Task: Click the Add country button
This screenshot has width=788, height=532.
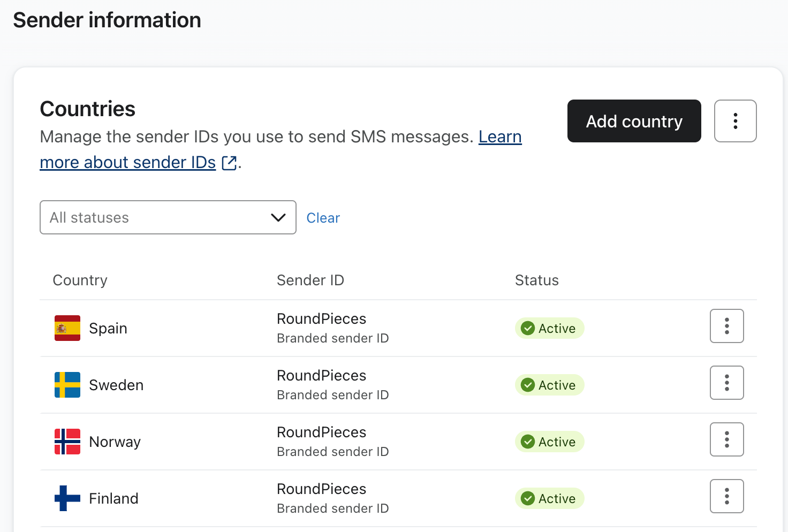Action: [634, 121]
